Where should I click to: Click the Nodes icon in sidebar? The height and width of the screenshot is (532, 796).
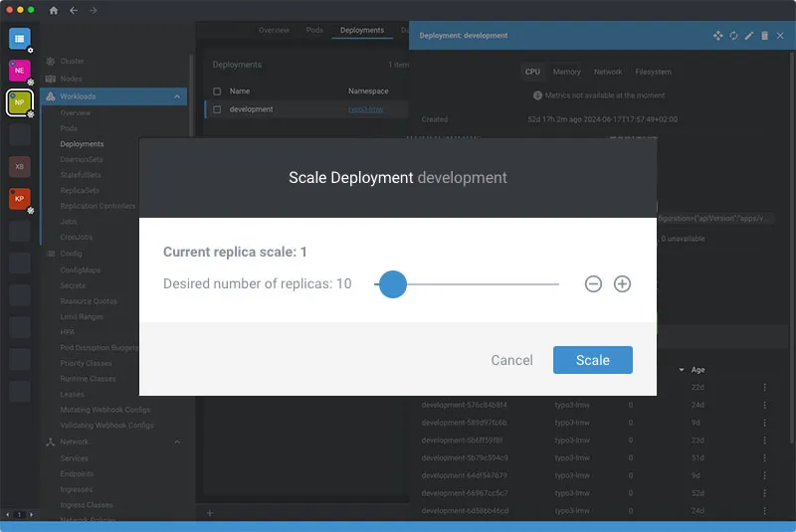pos(51,79)
